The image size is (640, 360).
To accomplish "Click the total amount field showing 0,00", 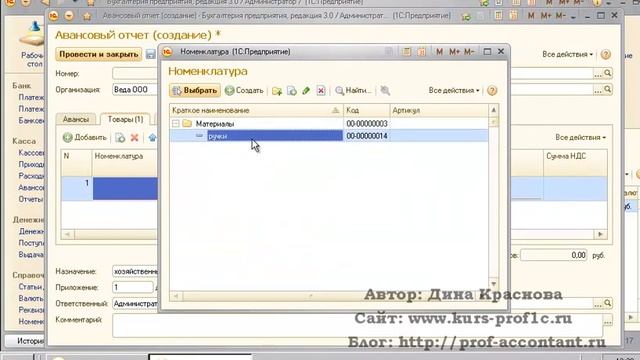I will pyautogui.click(x=553, y=255).
